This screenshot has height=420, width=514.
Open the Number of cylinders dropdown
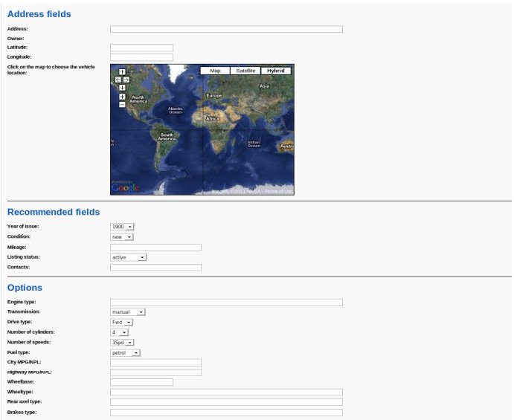coord(119,332)
